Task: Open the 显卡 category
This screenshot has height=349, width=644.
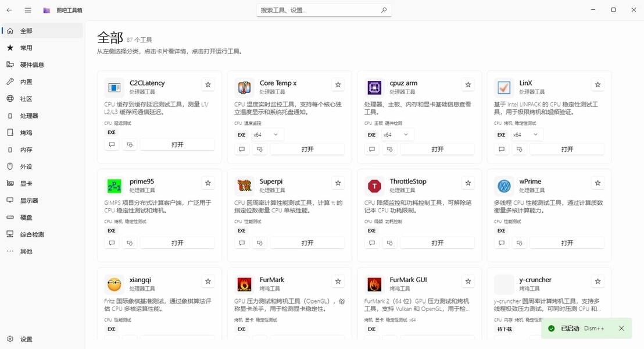Action: (x=42, y=184)
